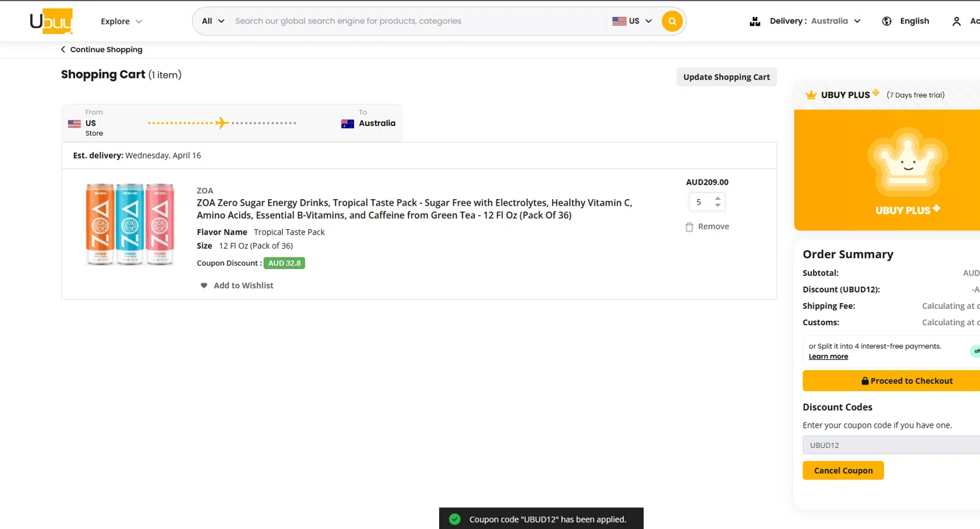The height and width of the screenshot is (529, 980).
Task: Click the Discount (UBUD12) summary line
Action: click(x=891, y=289)
